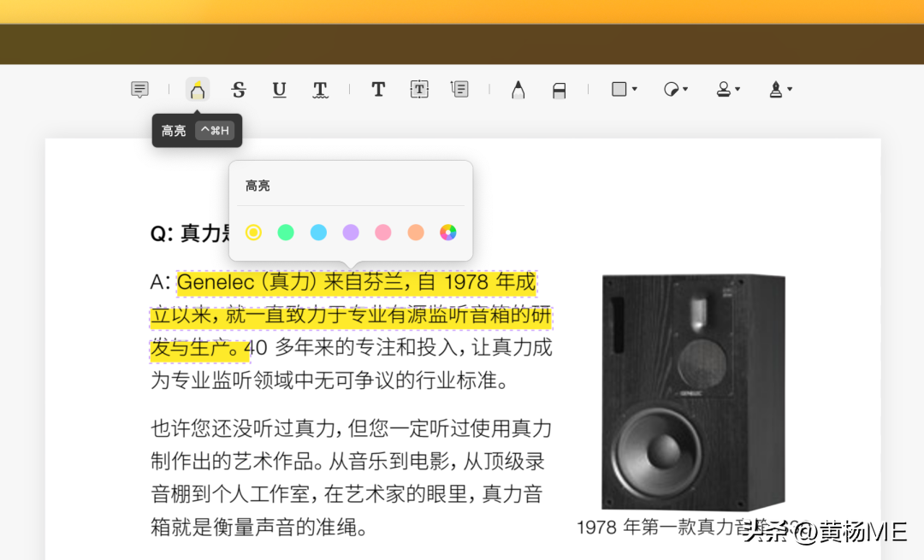Open the custom color wheel picker
This screenshot has width=924, height=560.
[447, 233]
